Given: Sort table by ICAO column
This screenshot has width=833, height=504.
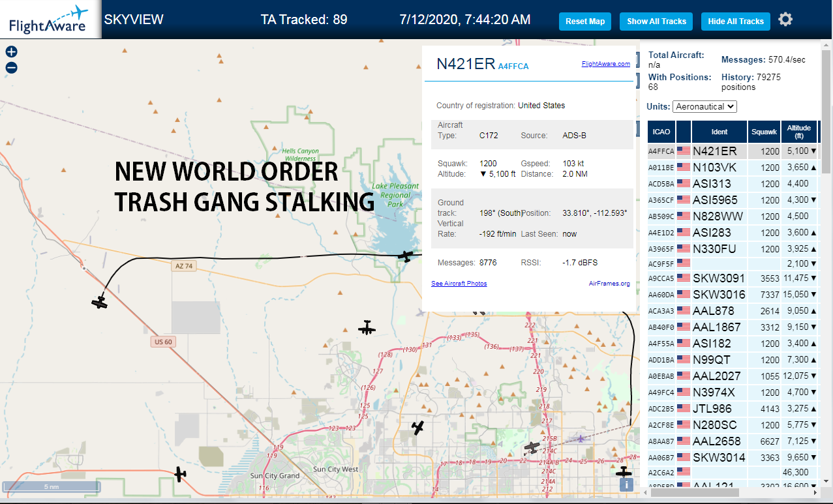Looking at the screenshot, I should [x=661, y=132].
